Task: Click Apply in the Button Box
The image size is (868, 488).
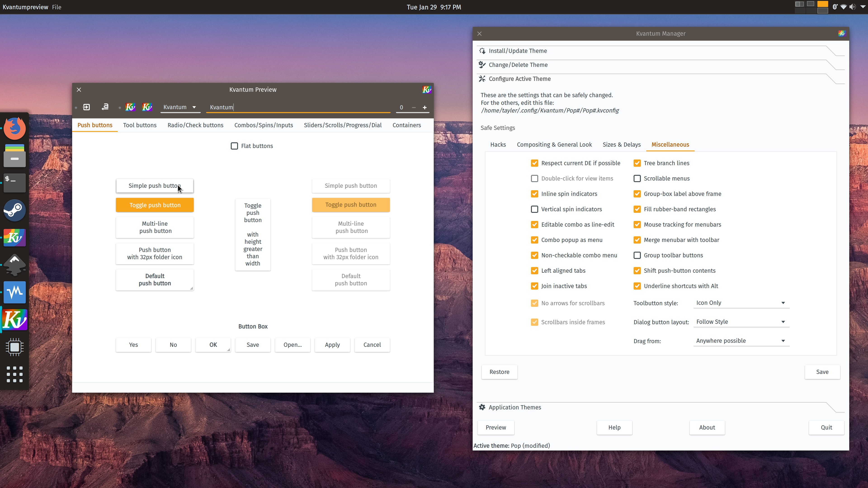Action: [332, 345]
